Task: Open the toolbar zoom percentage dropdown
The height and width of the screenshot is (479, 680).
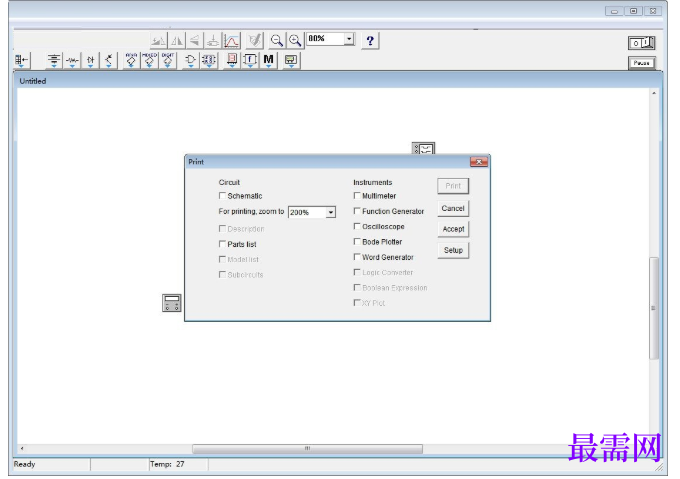Action: pos(350,39)
